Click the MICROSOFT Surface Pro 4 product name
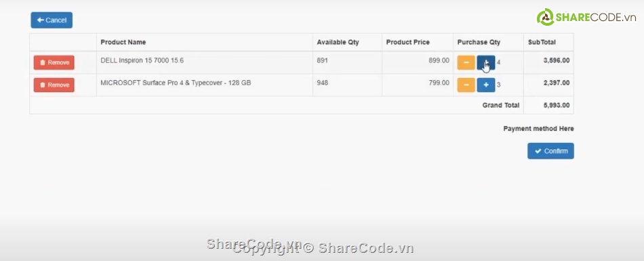 176,83
